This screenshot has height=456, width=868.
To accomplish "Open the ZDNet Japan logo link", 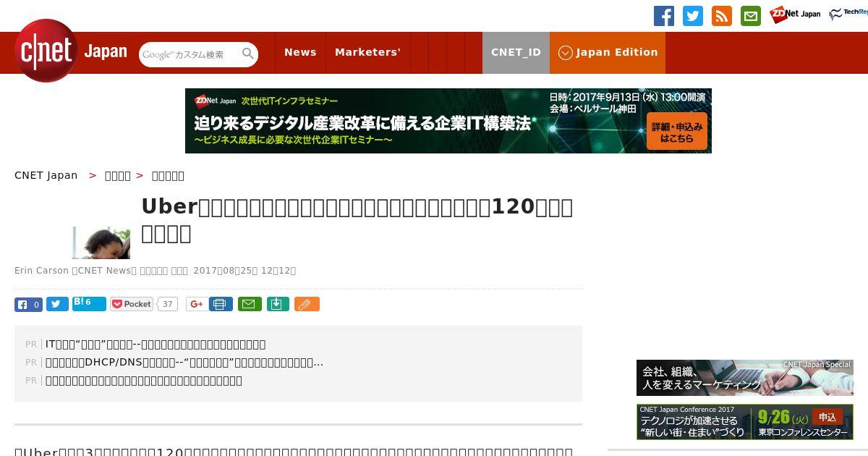I will pos(795,14).
